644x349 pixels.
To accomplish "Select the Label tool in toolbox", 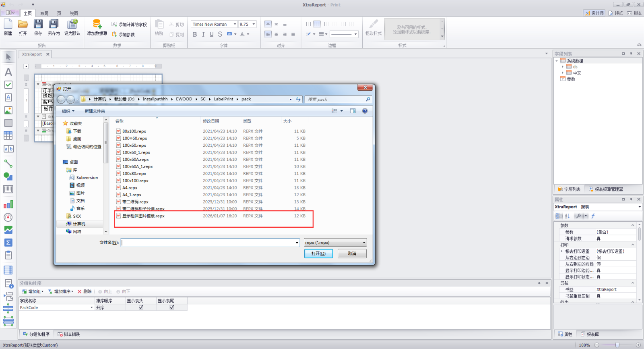I will 8,72.
